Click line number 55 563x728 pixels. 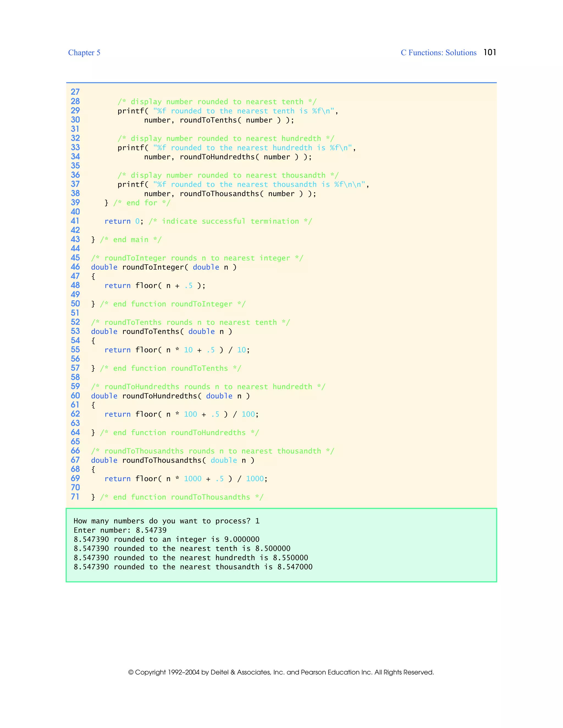[x=75, y=350]
